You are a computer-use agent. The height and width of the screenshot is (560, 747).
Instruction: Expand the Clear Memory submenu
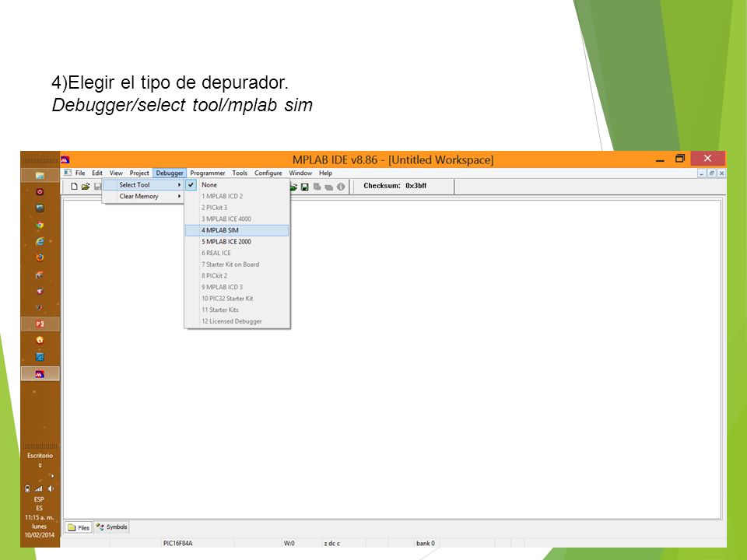pos(143,196)
